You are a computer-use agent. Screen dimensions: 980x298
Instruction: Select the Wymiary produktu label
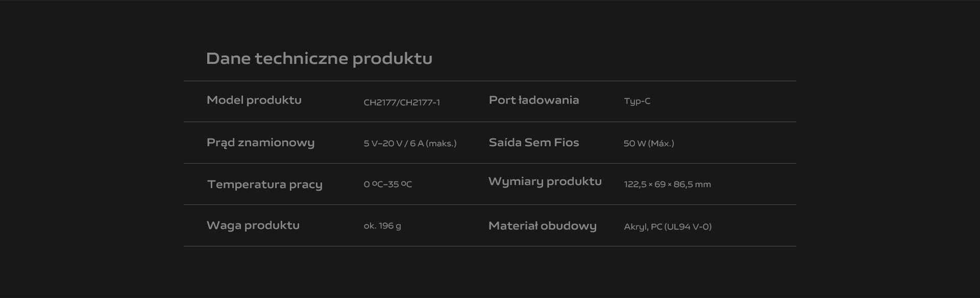[x=545, y=181]
